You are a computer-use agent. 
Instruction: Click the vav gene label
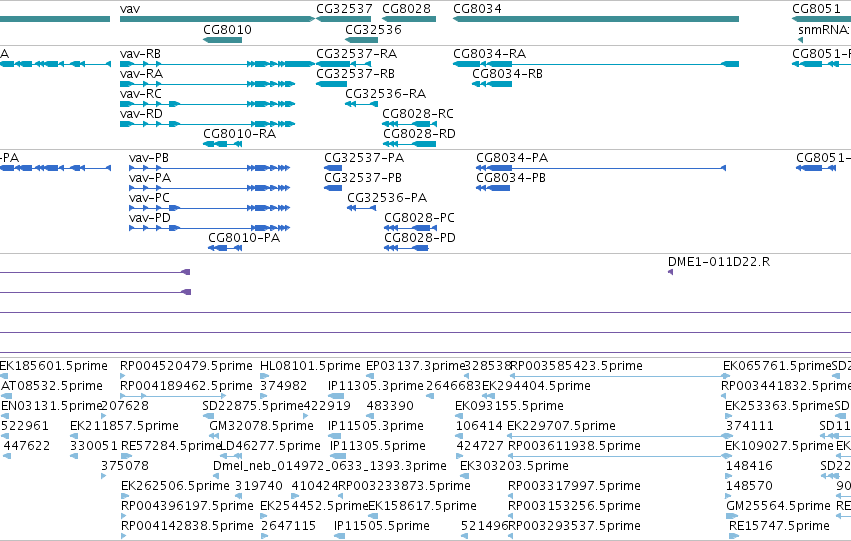click(x=130, y=9)
